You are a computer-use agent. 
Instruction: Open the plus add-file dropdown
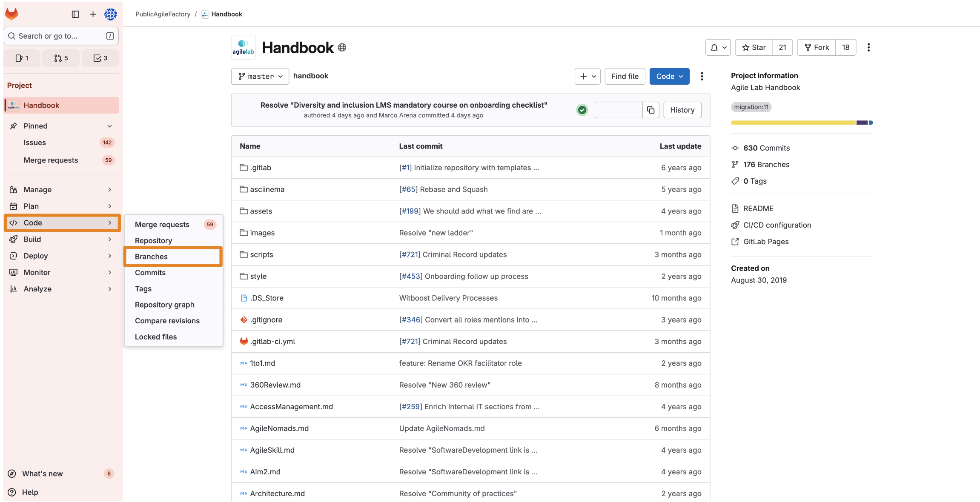pos(587,77)
